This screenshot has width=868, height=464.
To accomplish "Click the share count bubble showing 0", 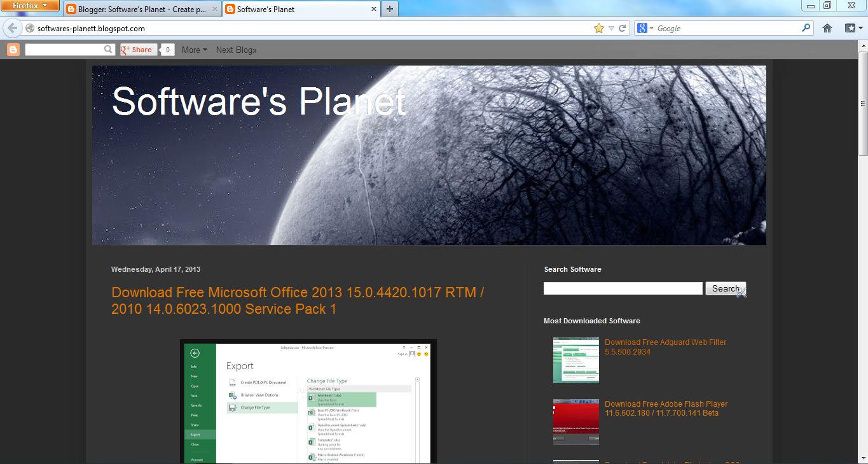I will [168, 50].
